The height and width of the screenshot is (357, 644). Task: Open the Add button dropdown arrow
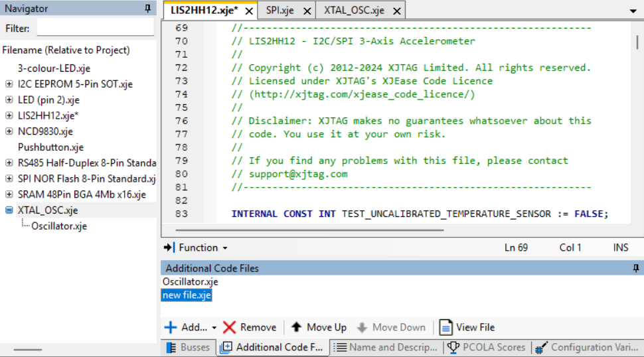click(x=214, y=328)
